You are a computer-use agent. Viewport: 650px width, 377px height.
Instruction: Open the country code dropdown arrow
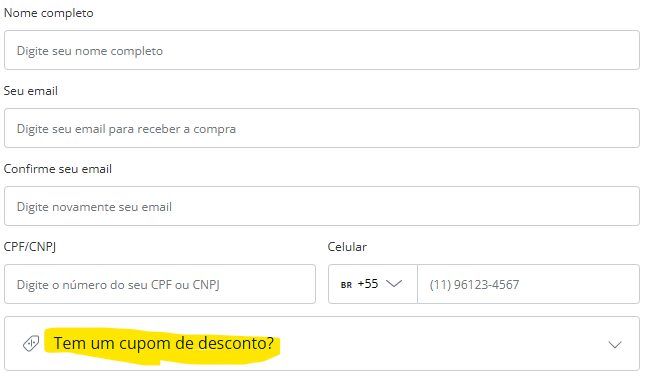click(x=394, y=284)
